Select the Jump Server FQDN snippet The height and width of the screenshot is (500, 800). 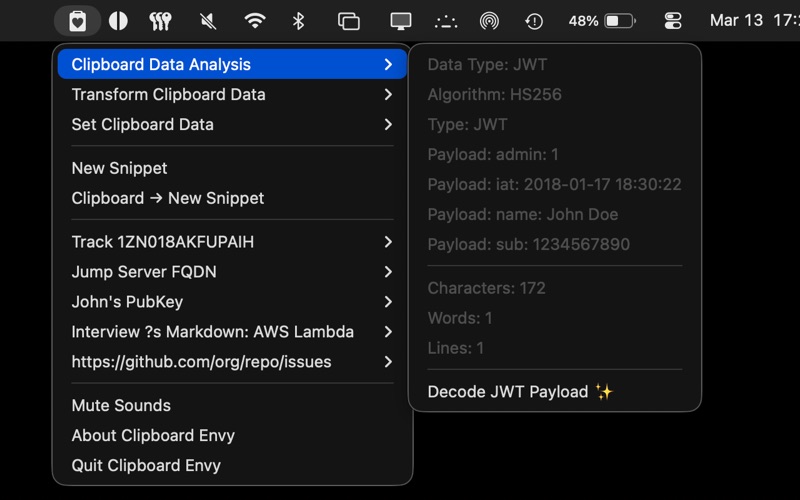point(232,272)
